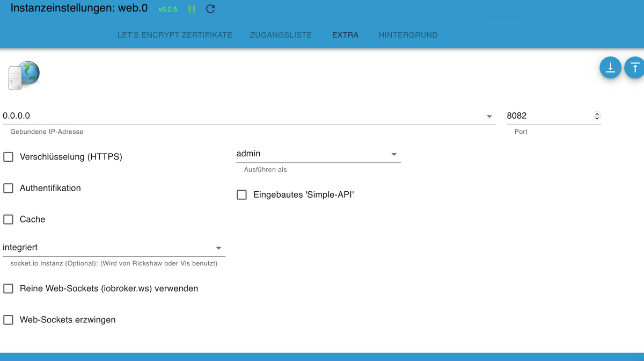
Task: Select the Extra tab
Action: tap(345, 35)
